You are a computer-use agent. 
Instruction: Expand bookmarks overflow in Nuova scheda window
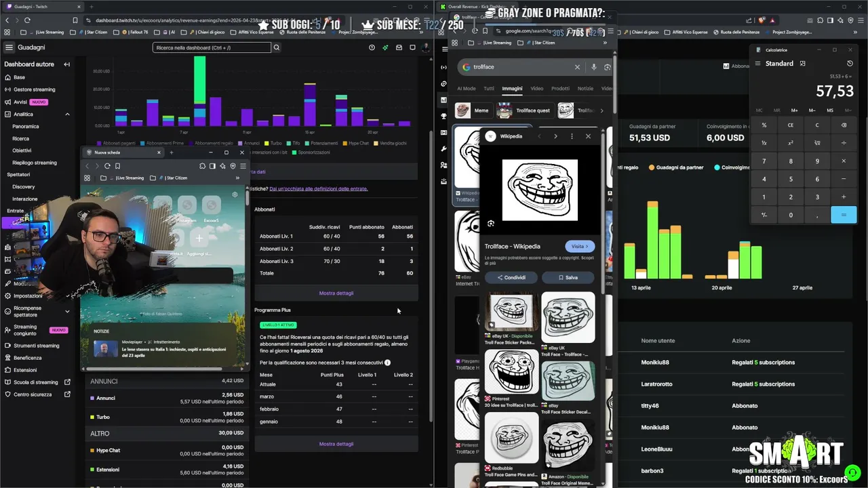(x=237, y=178)
